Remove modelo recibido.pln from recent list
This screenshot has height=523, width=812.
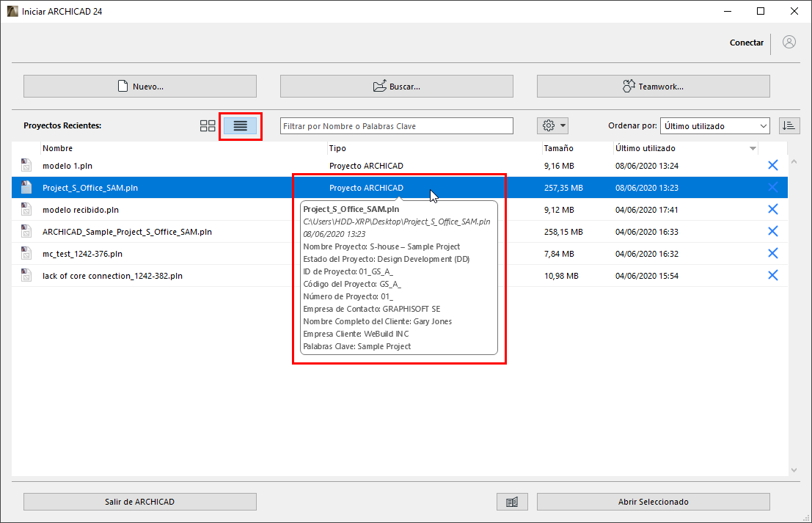pyautogui.click(x=772, y=209)
